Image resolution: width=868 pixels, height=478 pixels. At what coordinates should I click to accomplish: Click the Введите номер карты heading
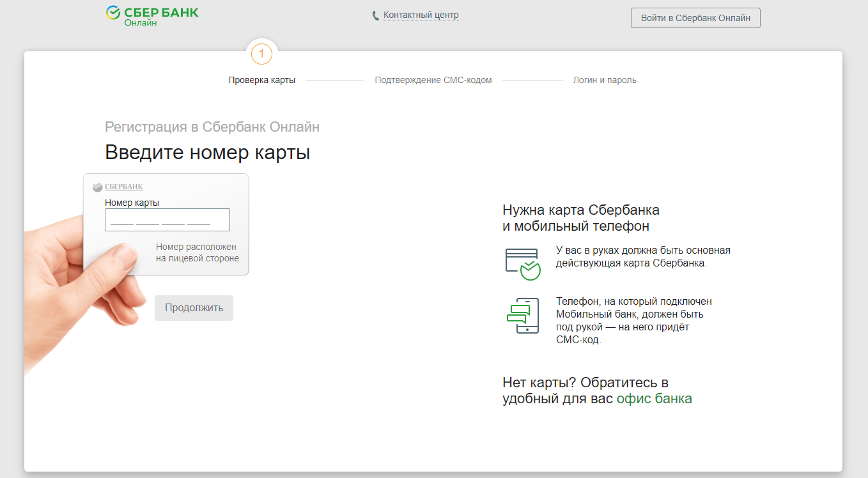click(x=208, y=153)
